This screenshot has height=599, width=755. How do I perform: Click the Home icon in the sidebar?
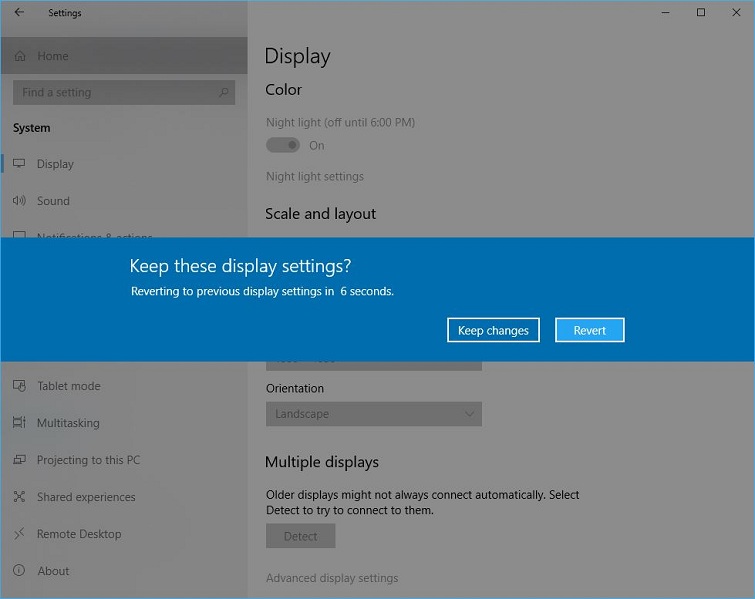20,56
